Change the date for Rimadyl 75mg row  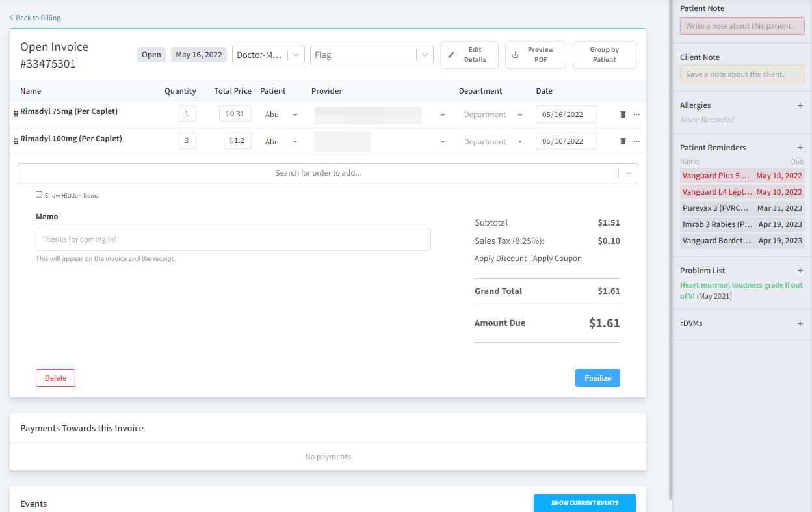pyautogui.click(x=566, y=115)
